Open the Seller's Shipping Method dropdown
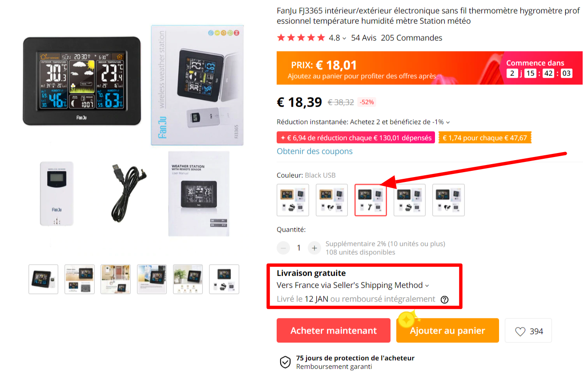Image resolution: width=588 pixels, height=375 pixels. (x=427, y=286)
